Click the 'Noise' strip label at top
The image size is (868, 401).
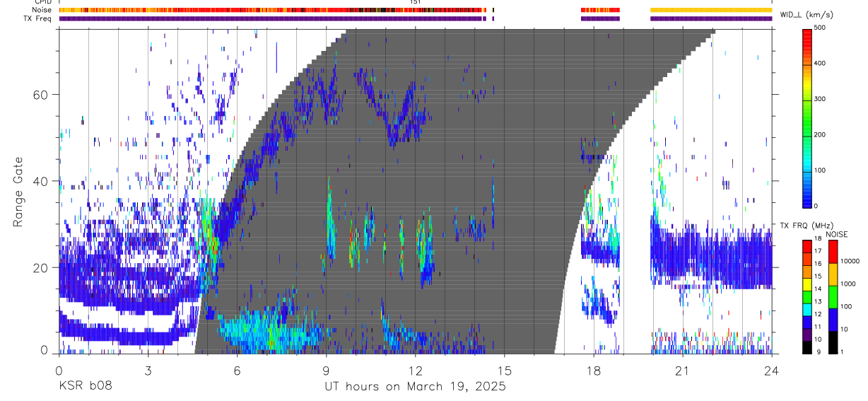click(42, 10)
